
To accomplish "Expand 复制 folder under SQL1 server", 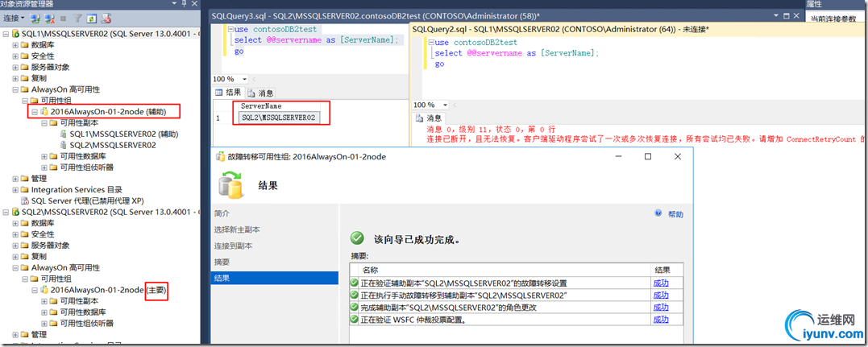I will click(15, 78).
